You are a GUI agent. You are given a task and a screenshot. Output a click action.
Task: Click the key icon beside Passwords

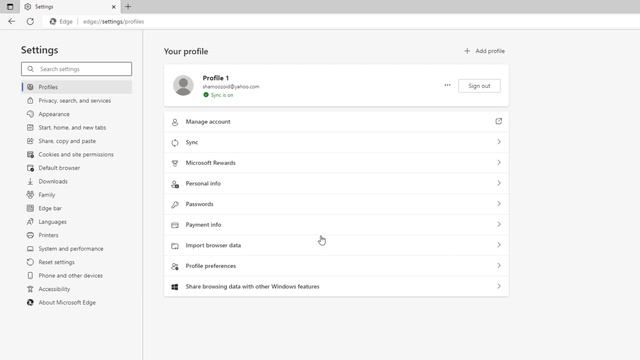click(175, 204)
